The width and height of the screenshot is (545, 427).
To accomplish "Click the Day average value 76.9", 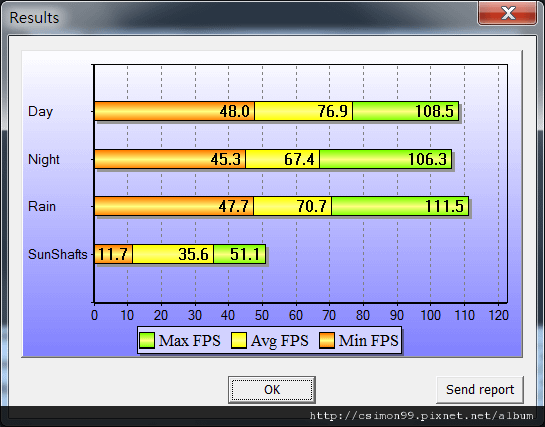I will tap(333, 112).
